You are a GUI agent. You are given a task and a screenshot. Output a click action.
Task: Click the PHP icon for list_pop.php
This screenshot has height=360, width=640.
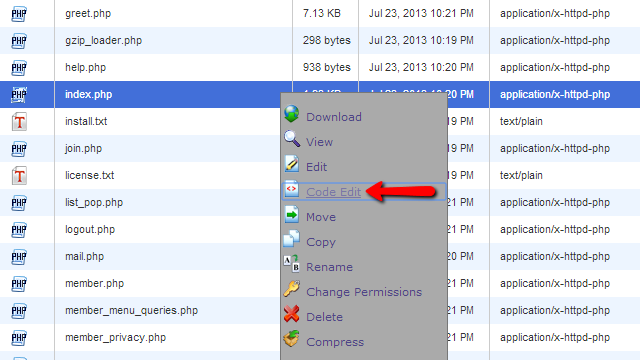pyautogui.click(x=19, y=202)
